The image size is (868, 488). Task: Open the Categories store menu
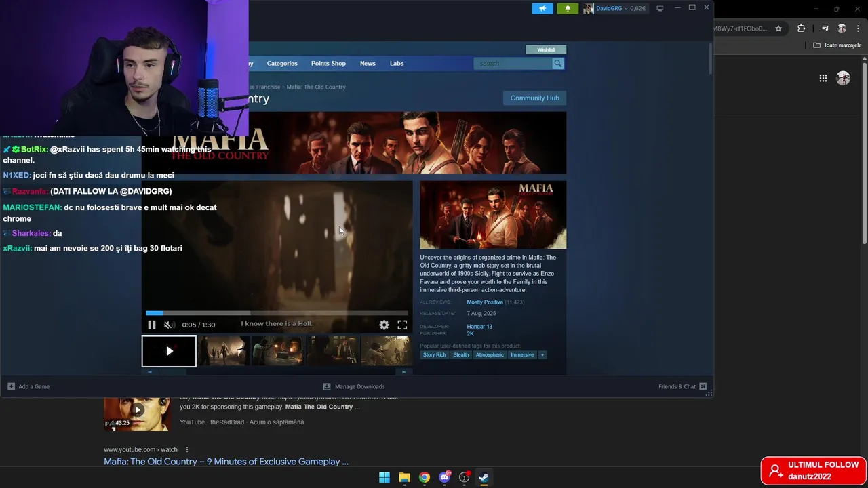(x=282, y=63)
